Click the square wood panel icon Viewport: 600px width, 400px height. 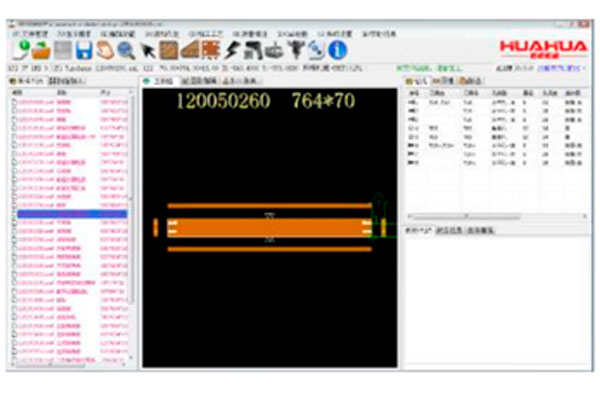[168, 51]
